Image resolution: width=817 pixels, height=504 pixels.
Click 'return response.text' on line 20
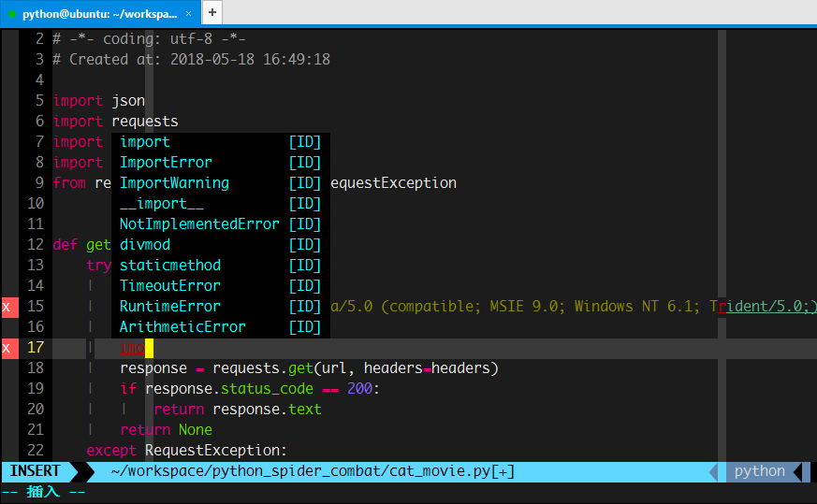point(238,410)
